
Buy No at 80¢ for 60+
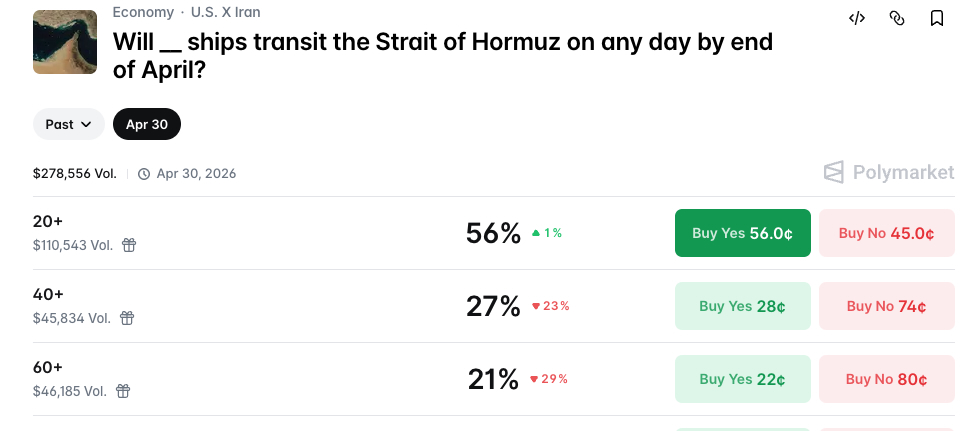click(x=886, y=379)
